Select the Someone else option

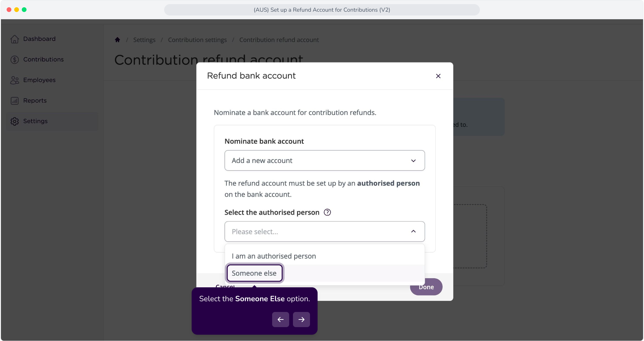pyautogui.click(x=254, y=273)
